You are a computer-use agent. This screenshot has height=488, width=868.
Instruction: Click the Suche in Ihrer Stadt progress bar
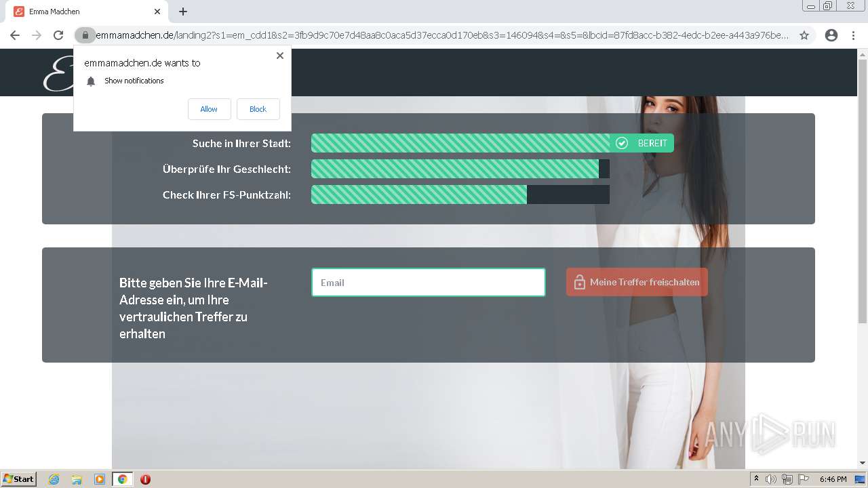pos(460,143)
